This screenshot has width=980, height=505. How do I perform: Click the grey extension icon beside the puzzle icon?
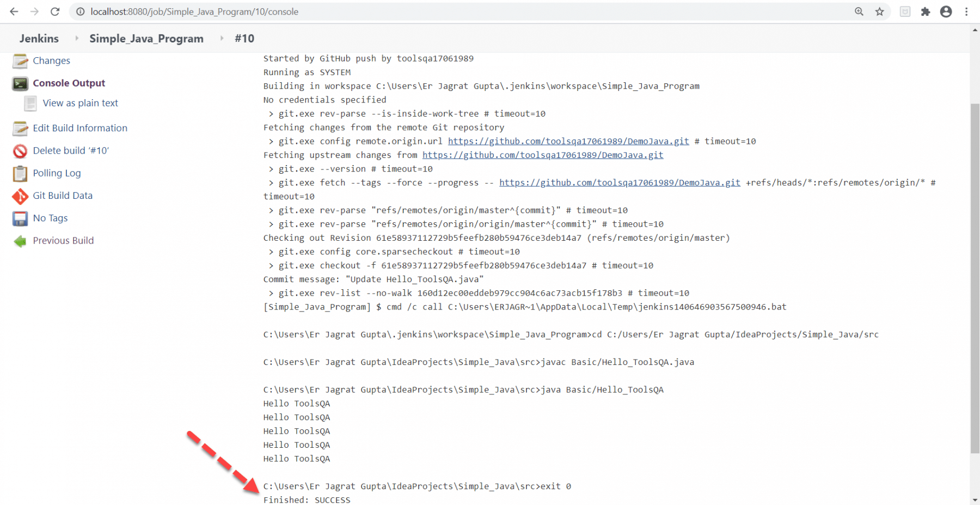[905, 11]
